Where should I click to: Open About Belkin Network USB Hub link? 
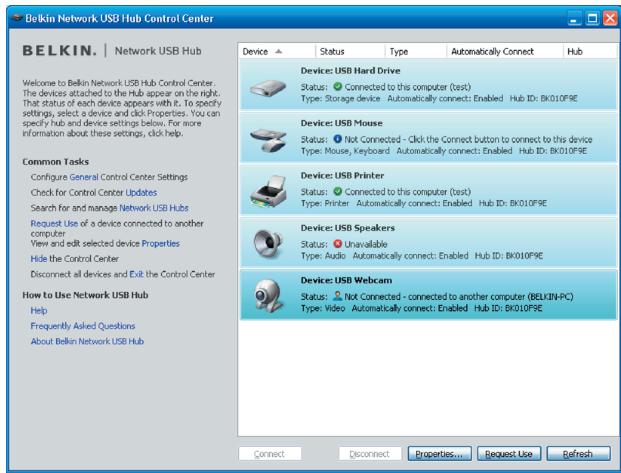click(87, 341)
